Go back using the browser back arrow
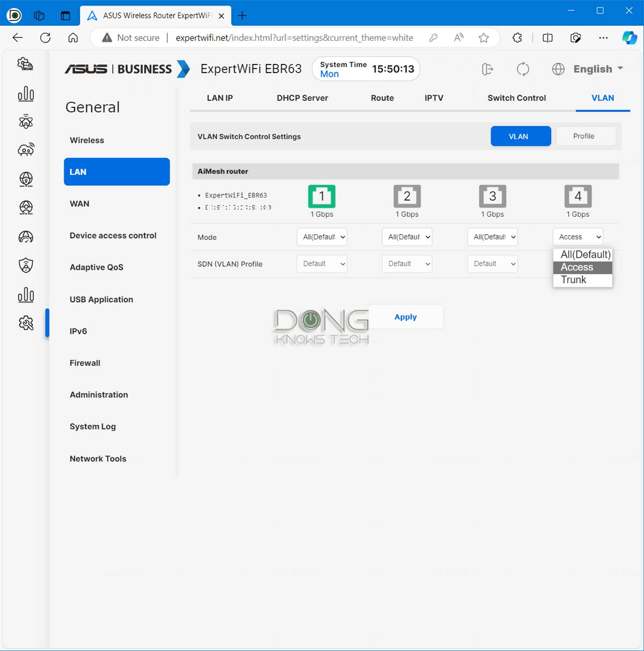This screenshot has height=651, width=644. tap(18, 38)
